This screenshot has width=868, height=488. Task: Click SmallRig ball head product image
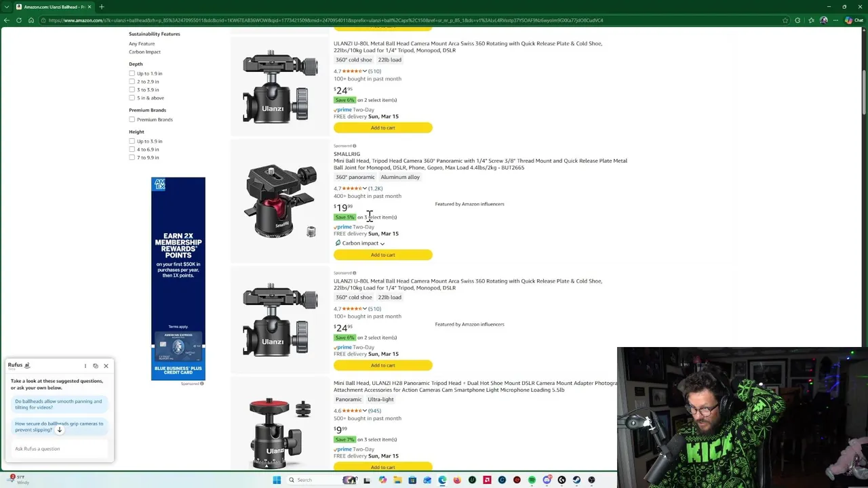pyautogui.click(x=281, y=201)
